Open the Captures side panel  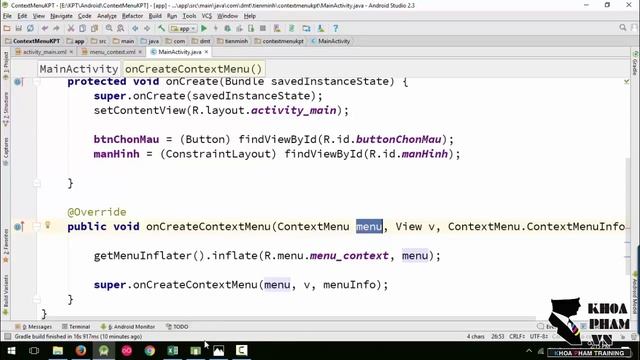point(6,151)
